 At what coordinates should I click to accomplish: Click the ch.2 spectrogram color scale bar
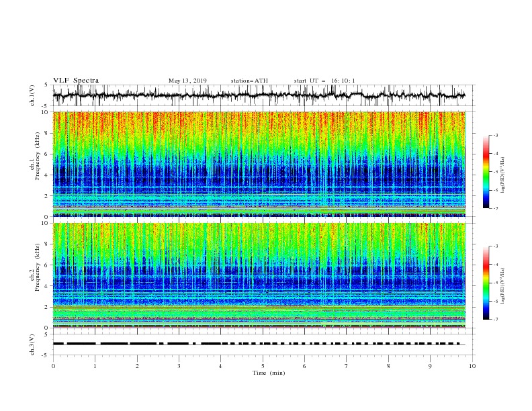click(x=486, y=283)
